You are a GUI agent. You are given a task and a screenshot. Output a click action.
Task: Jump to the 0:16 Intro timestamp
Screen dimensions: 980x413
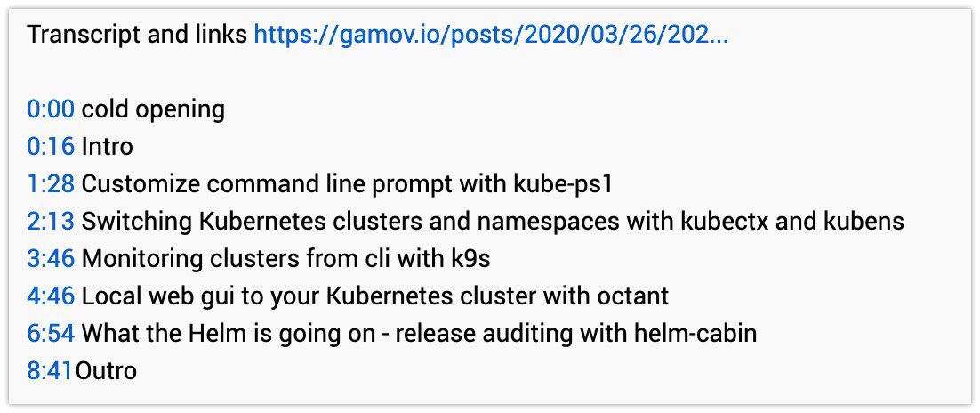point(52,147)
